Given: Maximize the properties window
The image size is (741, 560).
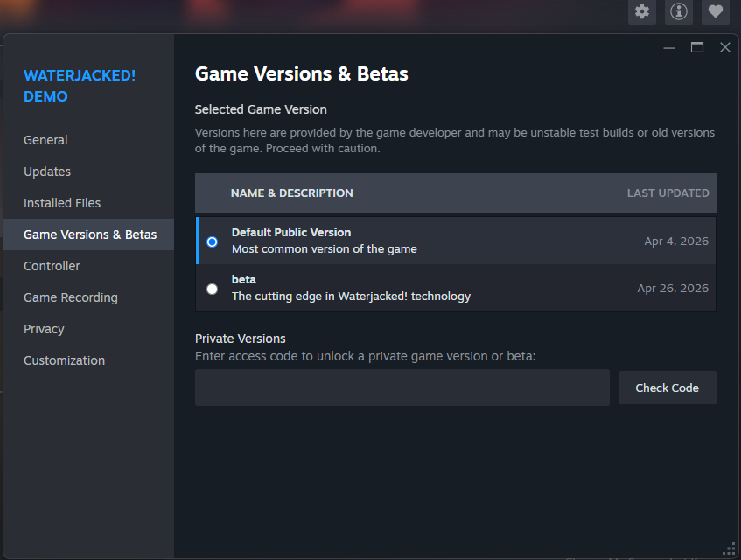Looking at the screenshot, I should 697,48.
